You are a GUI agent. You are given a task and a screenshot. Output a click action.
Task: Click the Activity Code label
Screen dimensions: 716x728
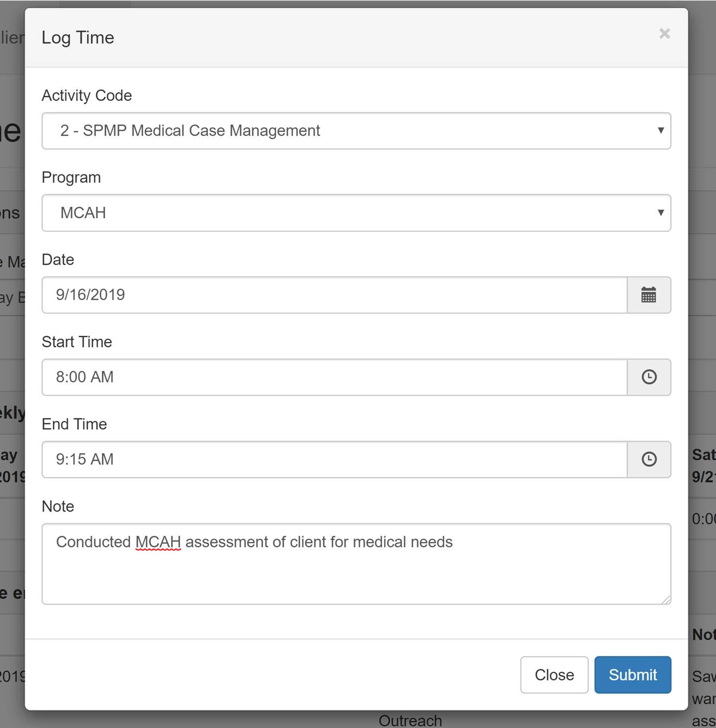click(87, 95)
